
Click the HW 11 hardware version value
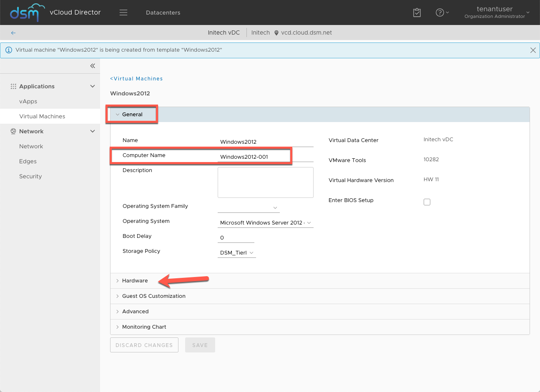(x=431, y=180)
